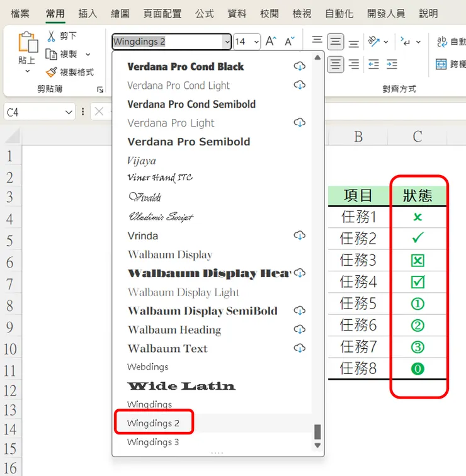The height and width of the screenshot is (476, 466).
Task: Download the Walbaum Display SemiBold font
Action: [299, 310]
